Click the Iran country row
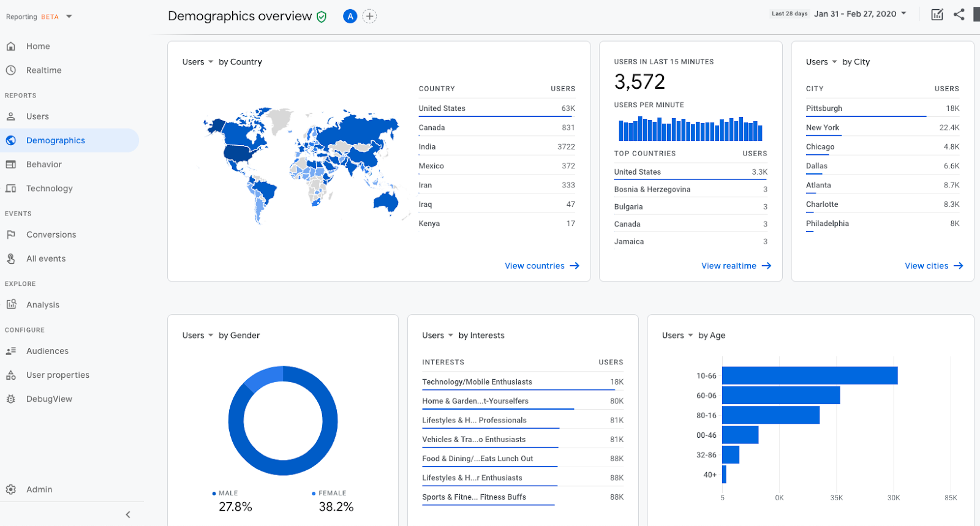 497,185
